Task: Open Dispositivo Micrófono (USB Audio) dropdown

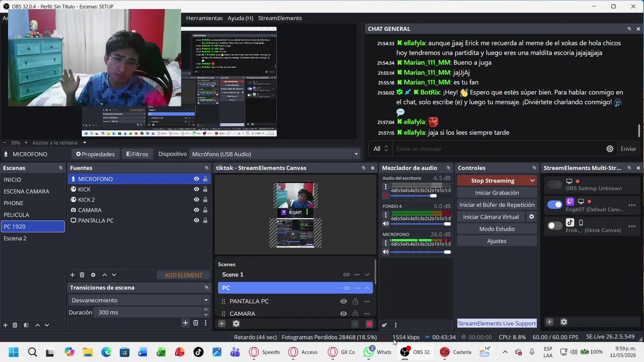Action: pyautogui.click(x=275, y=154)
